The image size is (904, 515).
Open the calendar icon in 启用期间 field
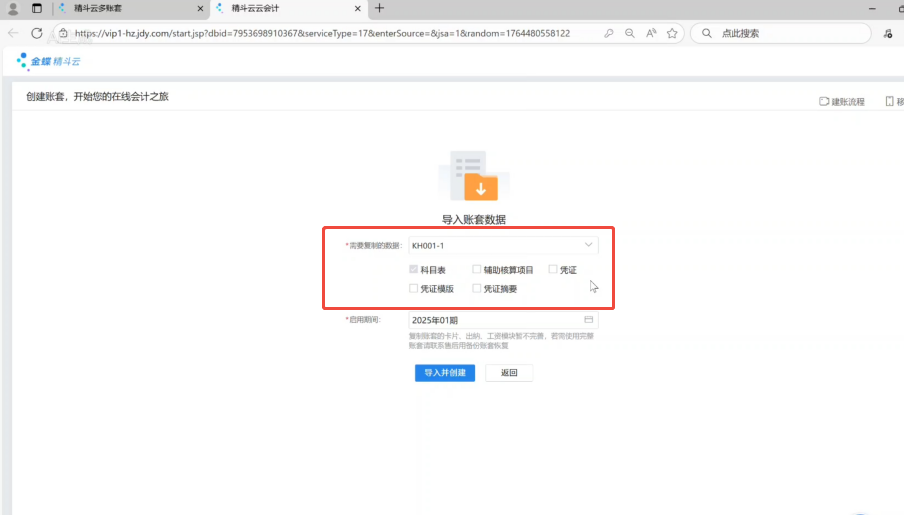pos(589,320)
